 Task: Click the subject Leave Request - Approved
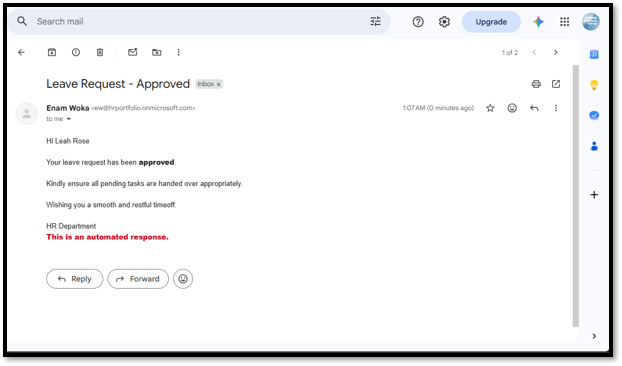118,84
